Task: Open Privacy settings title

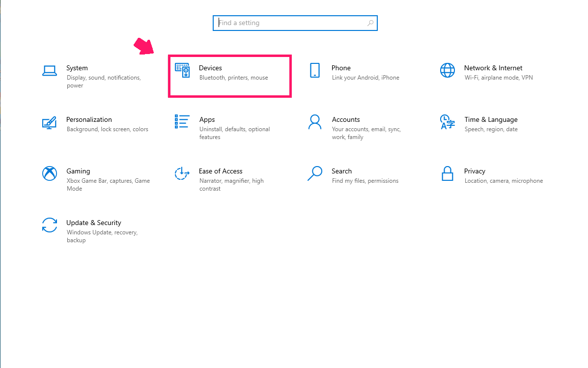Action: [475, 171]
